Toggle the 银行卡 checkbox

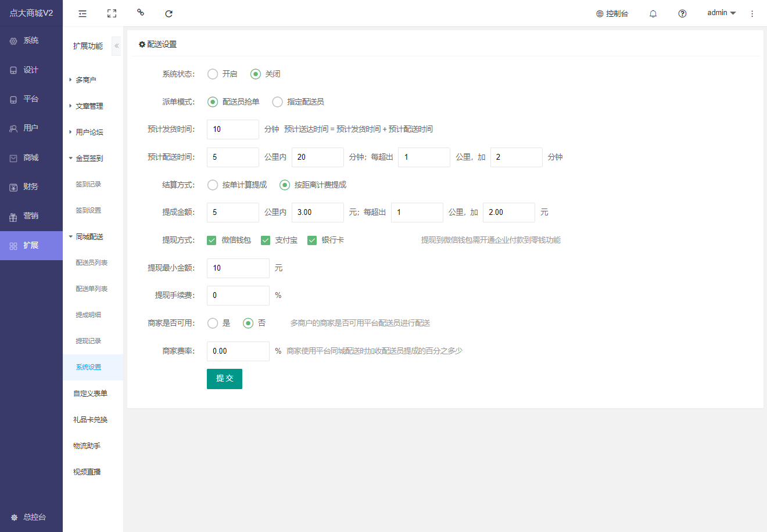coord(325,240)
